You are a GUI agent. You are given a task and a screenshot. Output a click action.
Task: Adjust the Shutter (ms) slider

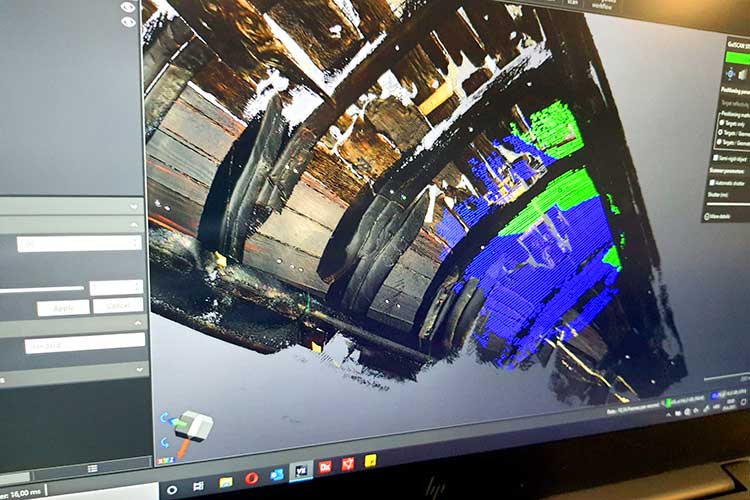coord(728,204)
